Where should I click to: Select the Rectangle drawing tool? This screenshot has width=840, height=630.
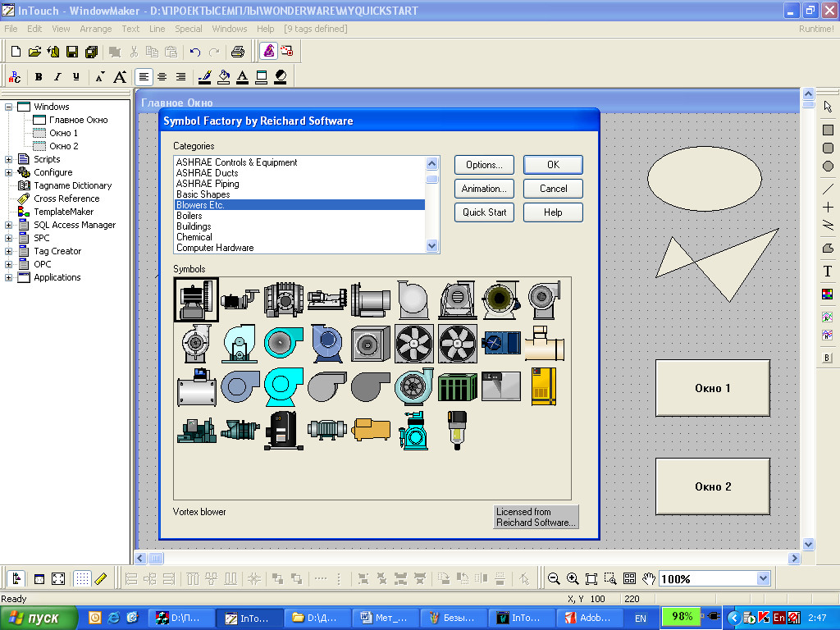(x=828, y=130)
